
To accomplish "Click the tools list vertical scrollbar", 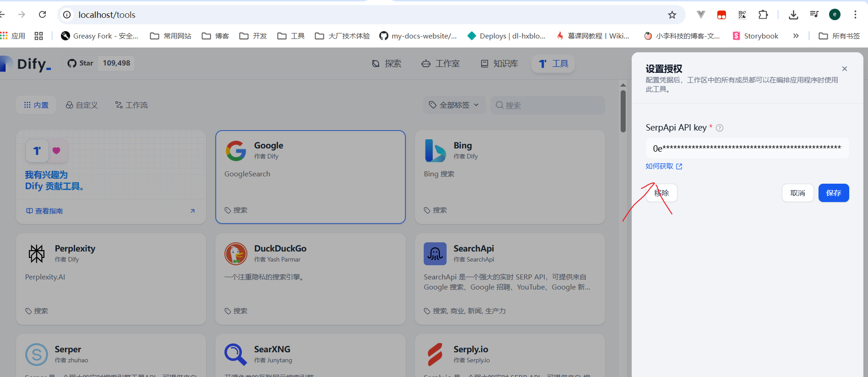I will [x=623, y=111].
